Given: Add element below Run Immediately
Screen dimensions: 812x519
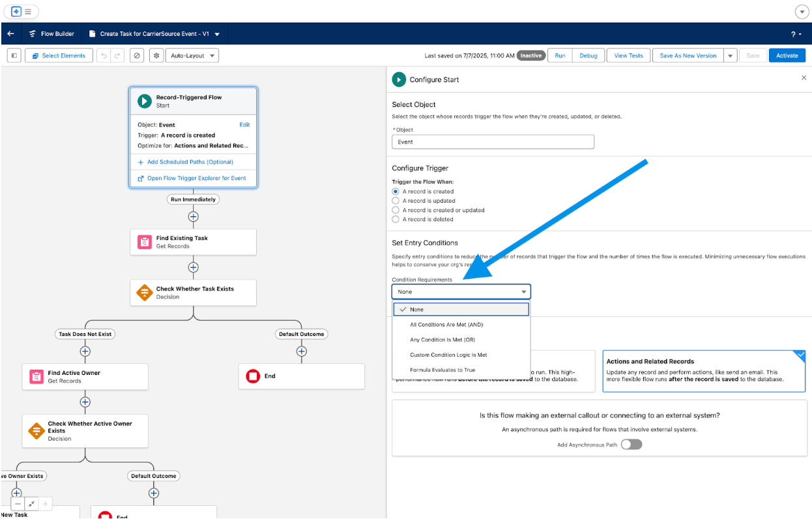Looking at the screenshot, I should click(x=193, y=216).
